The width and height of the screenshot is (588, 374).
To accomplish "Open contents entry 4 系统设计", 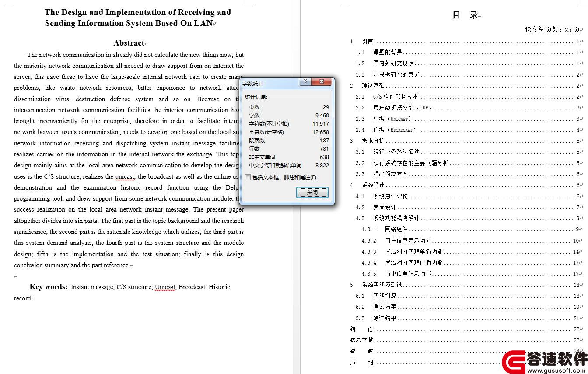I will click(x=465, y=185).
